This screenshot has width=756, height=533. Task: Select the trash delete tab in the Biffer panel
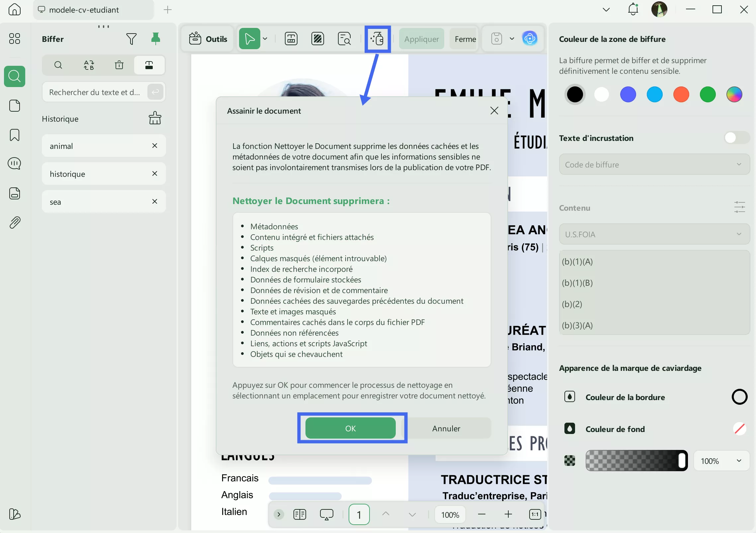(x=119, y=65)
